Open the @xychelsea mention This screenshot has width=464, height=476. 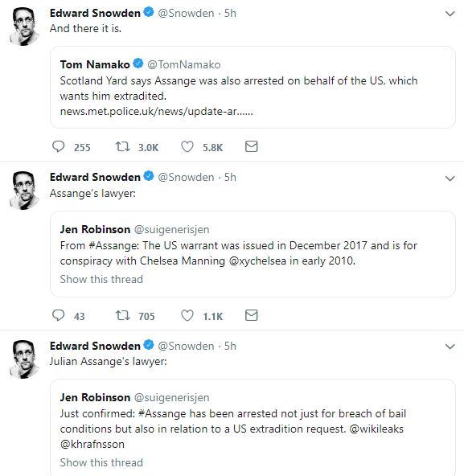coord(257,261)
